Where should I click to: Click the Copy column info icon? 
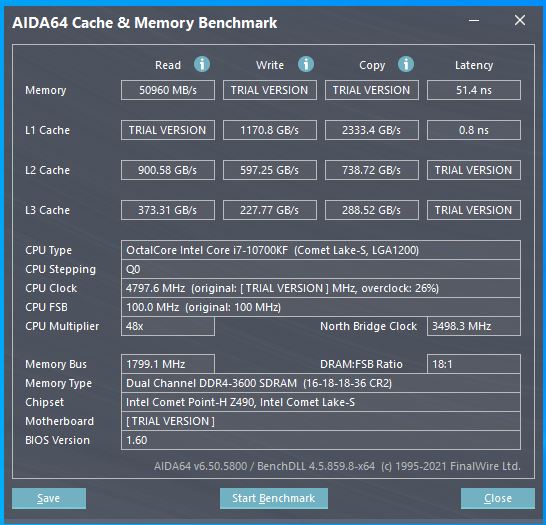pos(406,64)
